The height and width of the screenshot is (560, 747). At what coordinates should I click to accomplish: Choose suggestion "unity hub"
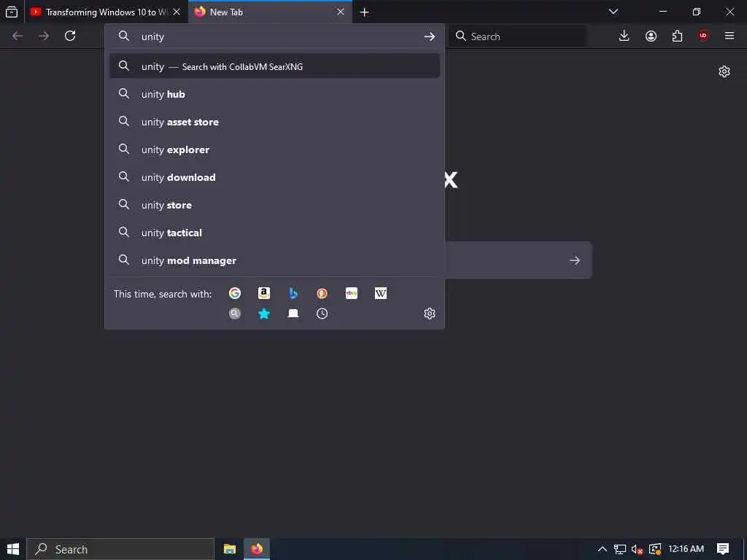(x=274, y=94)
